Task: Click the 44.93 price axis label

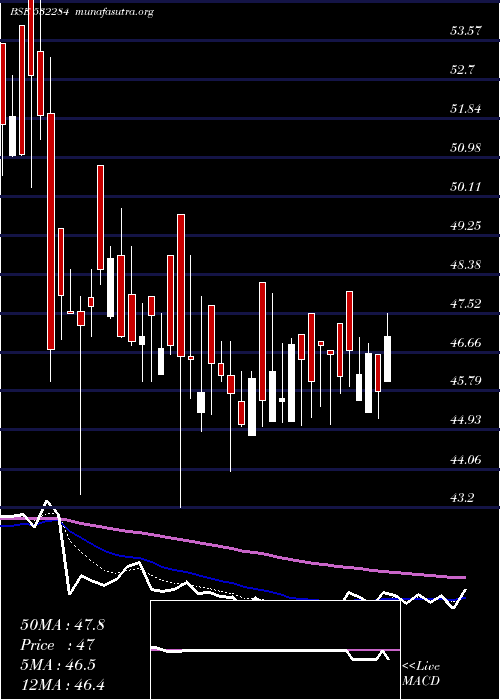Action: click(466, 419)
